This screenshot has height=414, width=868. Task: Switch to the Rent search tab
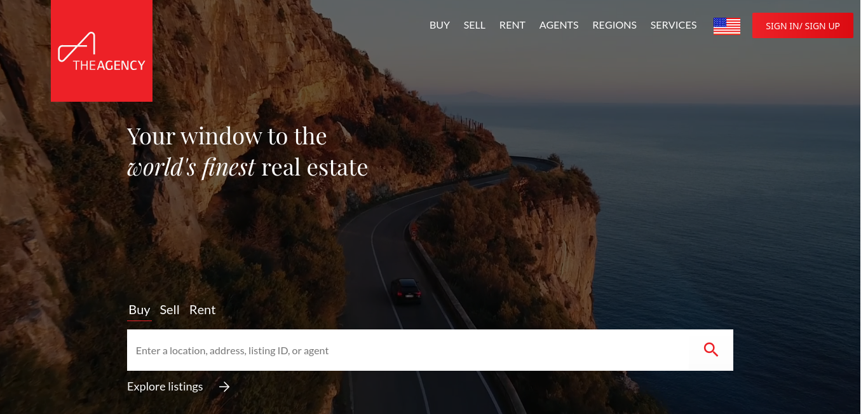pyautogui.click(x=203, y=310)
